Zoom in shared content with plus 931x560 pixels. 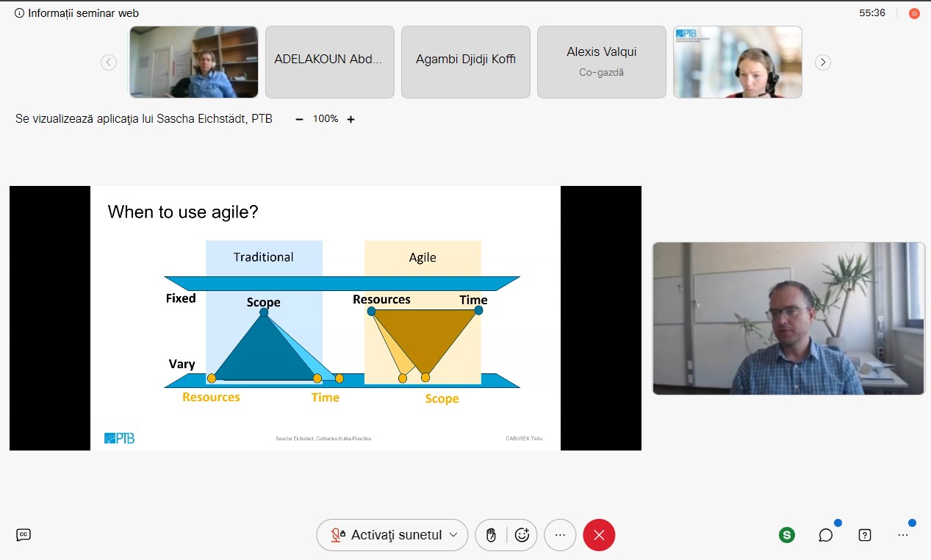point(351,119)
